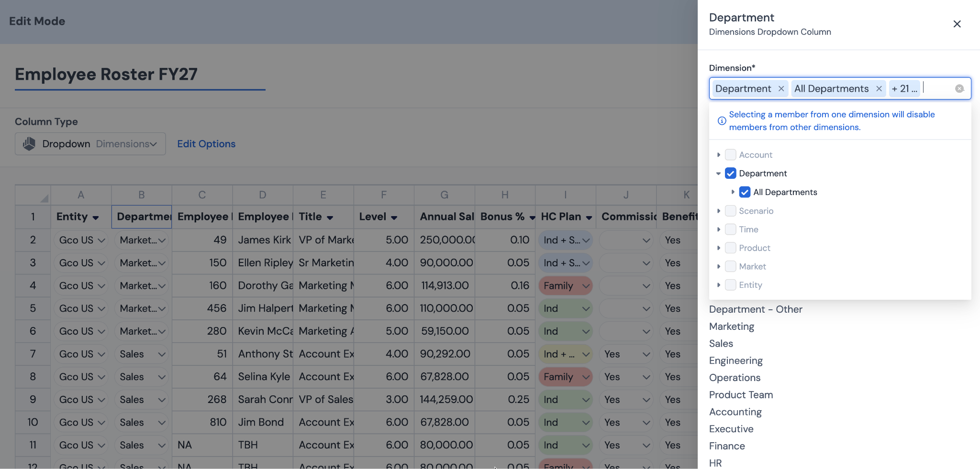Open the Sales department dropdown in row 7
The width and height of the screenshot is (980, 469).
[142, 354]
